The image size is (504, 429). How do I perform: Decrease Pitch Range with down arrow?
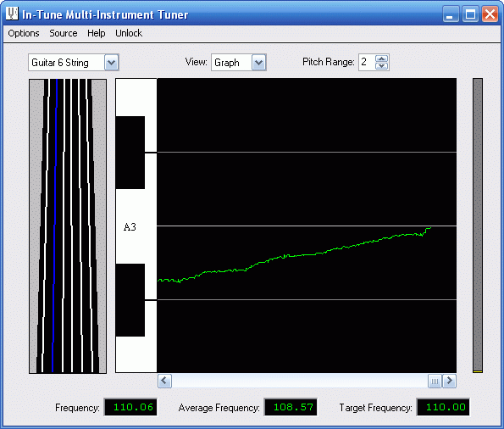coord(381,66)
